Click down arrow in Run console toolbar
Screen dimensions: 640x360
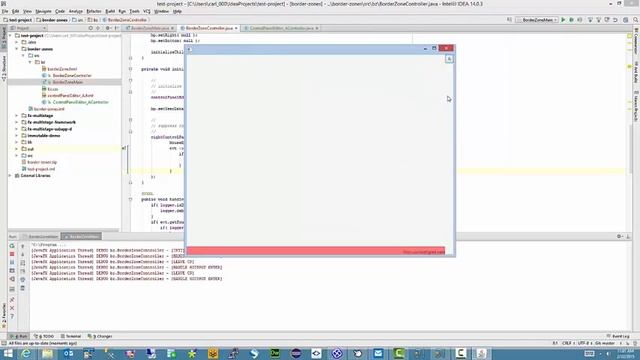[x=22, y=254]
